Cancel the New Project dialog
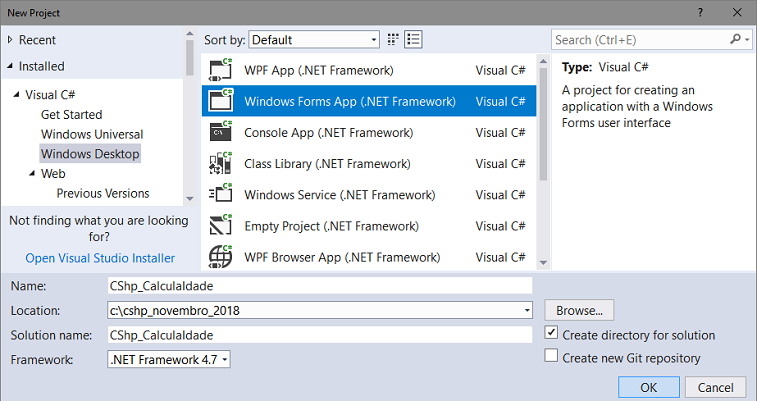The width and height of the screenshot is (757, 401). pos(715,387)
